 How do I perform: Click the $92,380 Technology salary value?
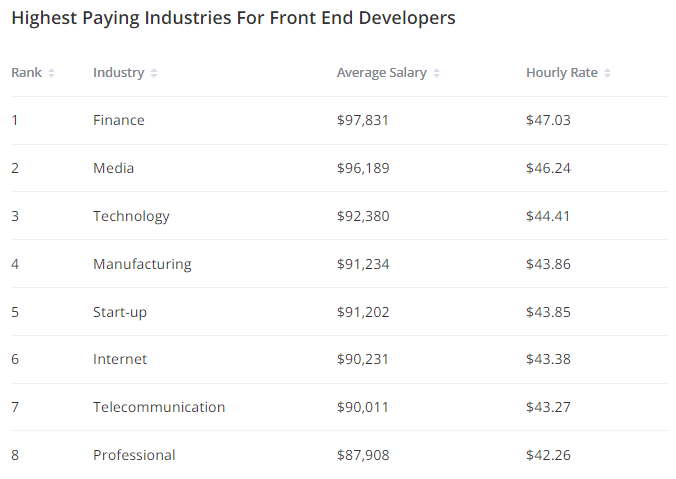(363, 216)
